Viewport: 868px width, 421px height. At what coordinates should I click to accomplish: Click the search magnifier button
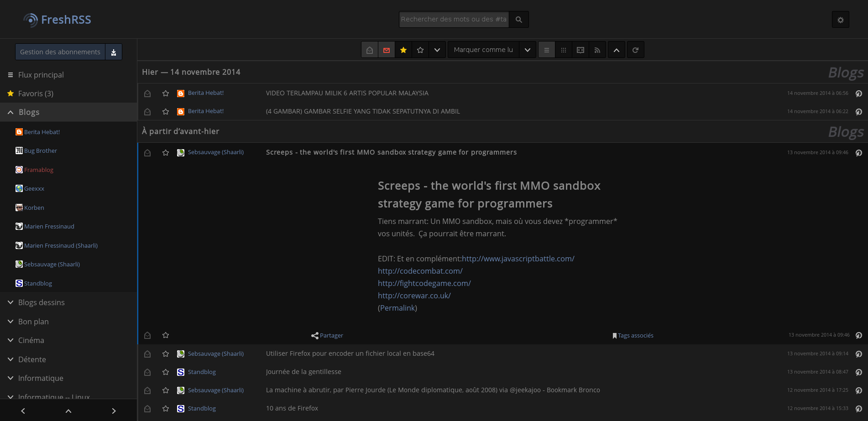(x=518, y=20)
